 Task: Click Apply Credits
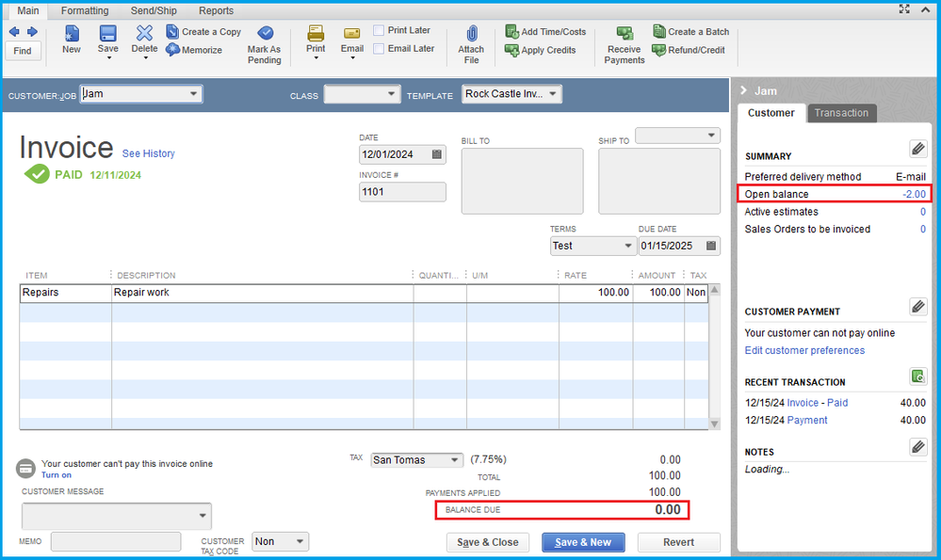point(541,51)
